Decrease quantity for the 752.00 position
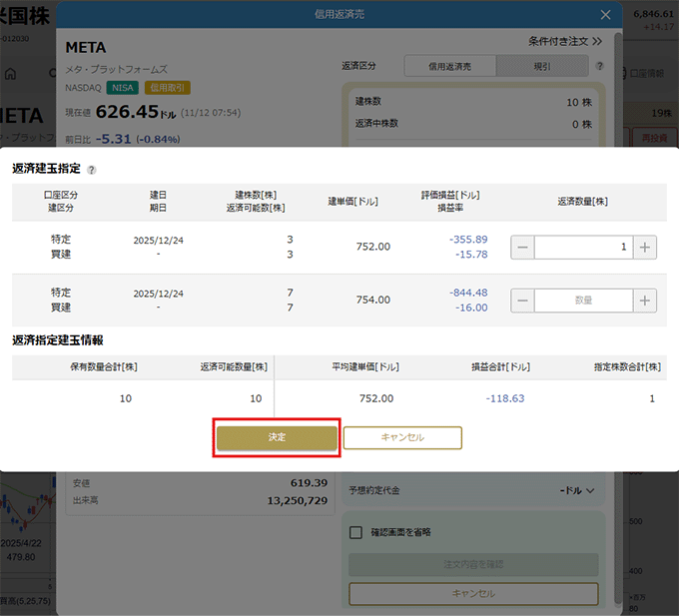 click(x=522, y=248)
